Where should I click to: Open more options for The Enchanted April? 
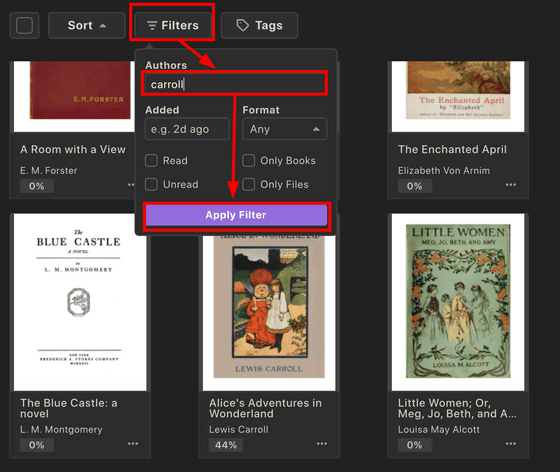[511, 185]
